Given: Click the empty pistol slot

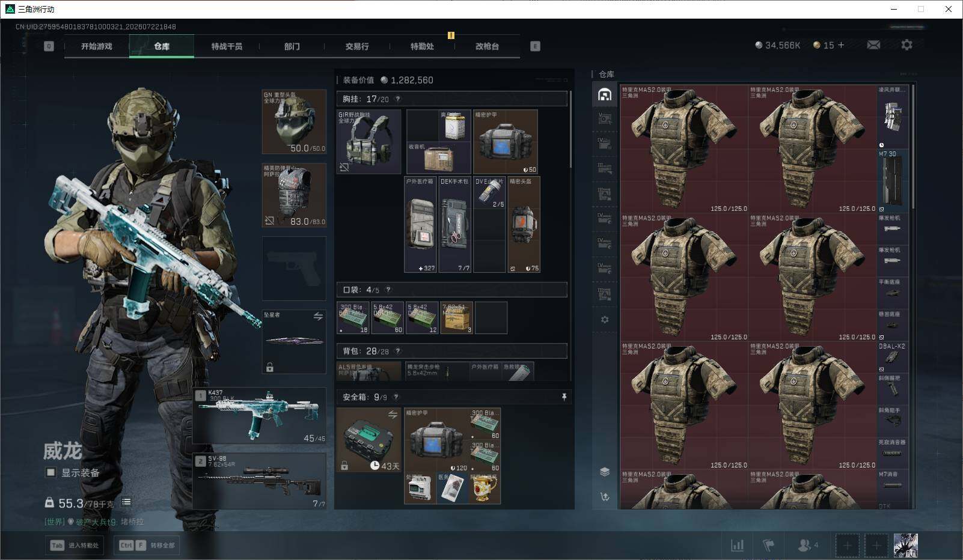Looking at the screenshot, I should pos(294,268).
